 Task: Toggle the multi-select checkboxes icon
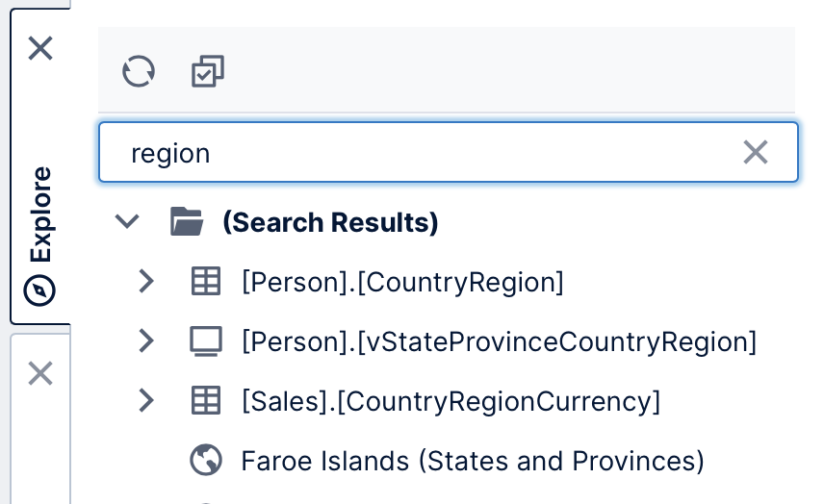[x=208, y=71]
